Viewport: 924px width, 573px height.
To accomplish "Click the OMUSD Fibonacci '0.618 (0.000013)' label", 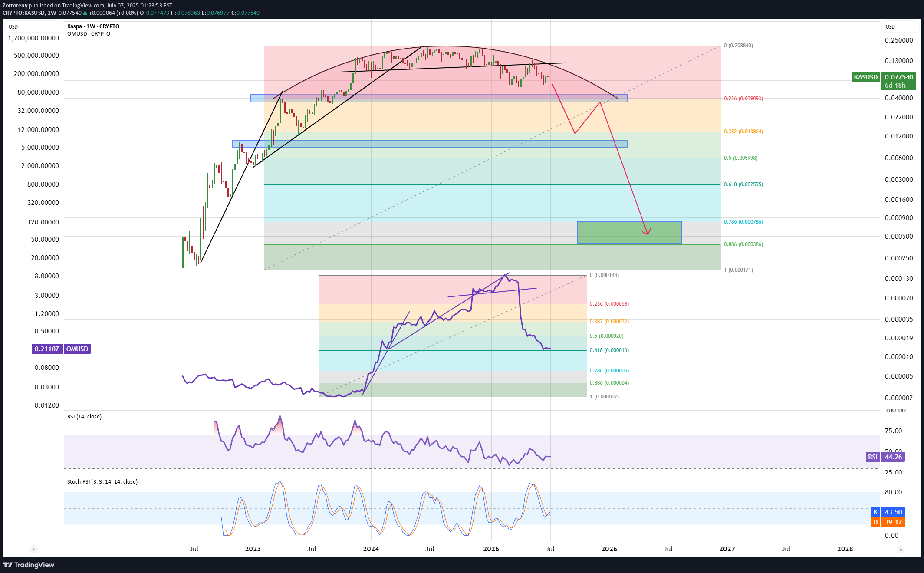I will 609,350.
